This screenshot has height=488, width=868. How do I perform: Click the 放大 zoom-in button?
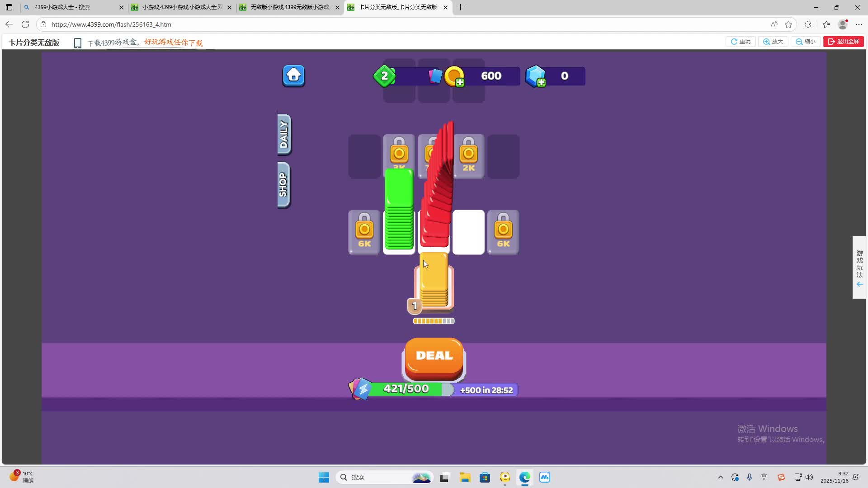tap(773, 42)
